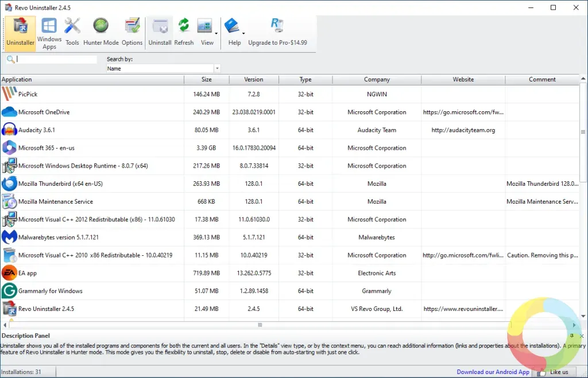Select the PicPick row name
Viewport: 588px width, 378px height.
[28, 94]
